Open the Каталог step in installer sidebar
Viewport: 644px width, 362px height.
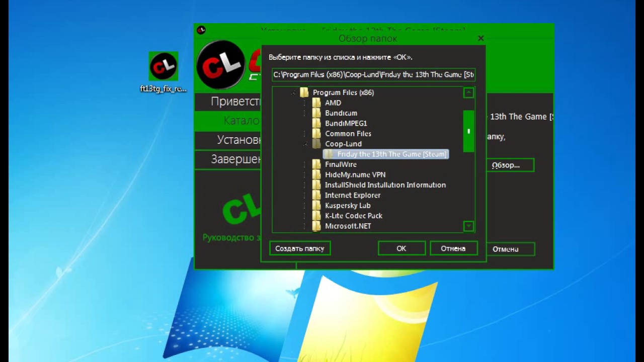tap(228, 121)
